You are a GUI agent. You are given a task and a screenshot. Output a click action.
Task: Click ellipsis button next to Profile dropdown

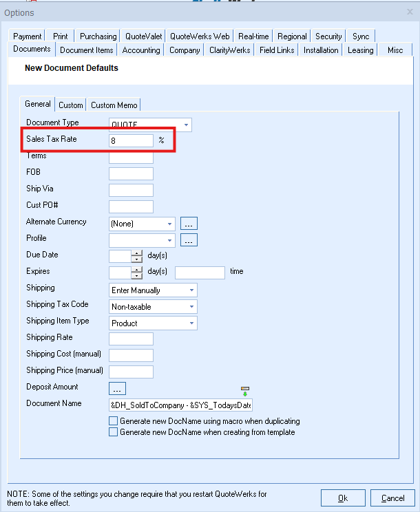(x=189, y=240)
